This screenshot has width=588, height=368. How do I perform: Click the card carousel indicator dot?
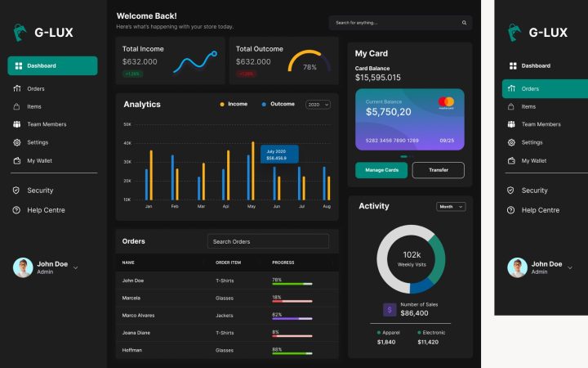404,156
